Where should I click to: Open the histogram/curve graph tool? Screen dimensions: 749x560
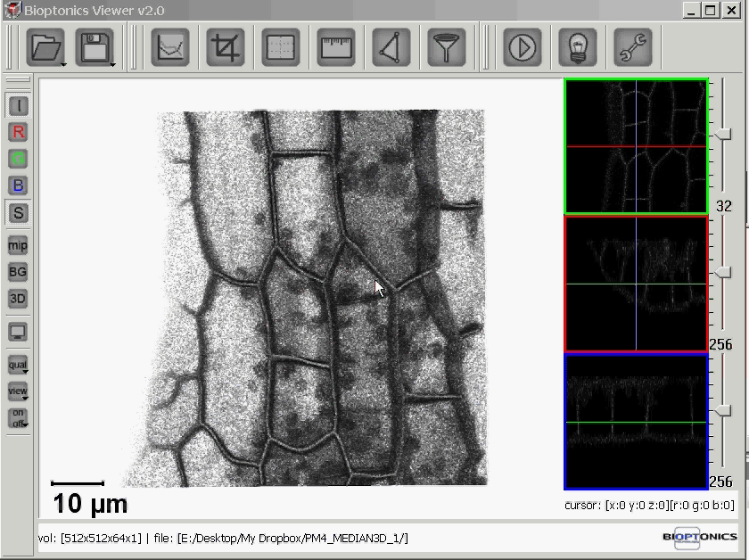point(170,47)
